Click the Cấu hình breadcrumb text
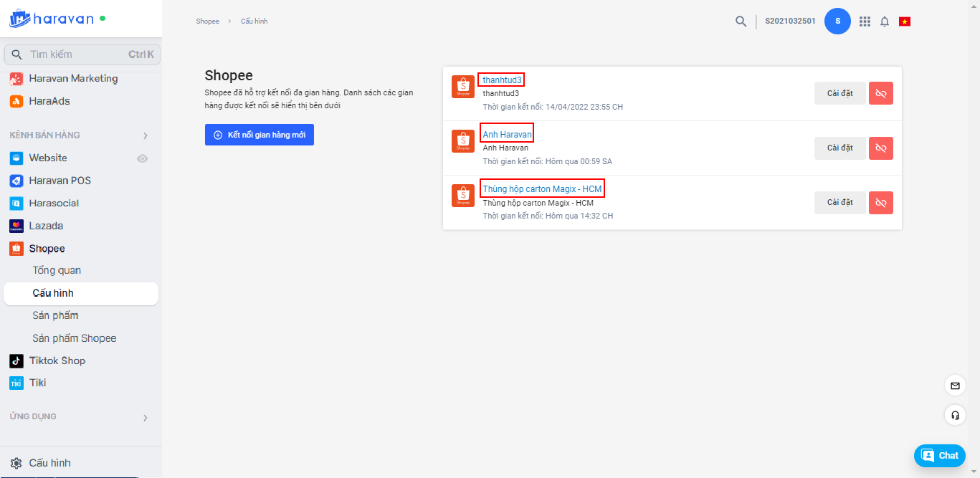 [x=254, y=21]
